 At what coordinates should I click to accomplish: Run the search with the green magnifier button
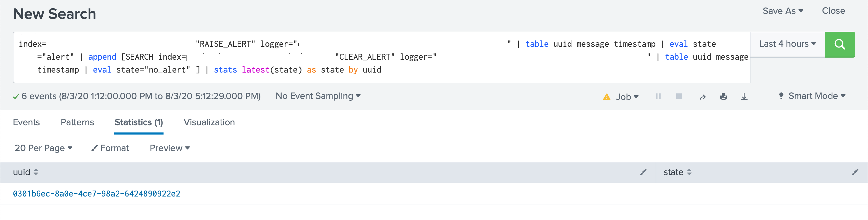[839, 44]
